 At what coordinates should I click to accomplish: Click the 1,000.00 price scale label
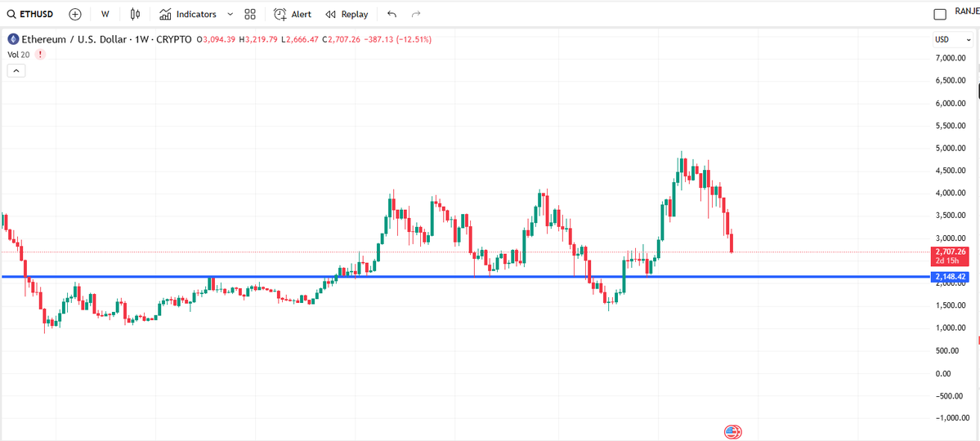(951, 328)
